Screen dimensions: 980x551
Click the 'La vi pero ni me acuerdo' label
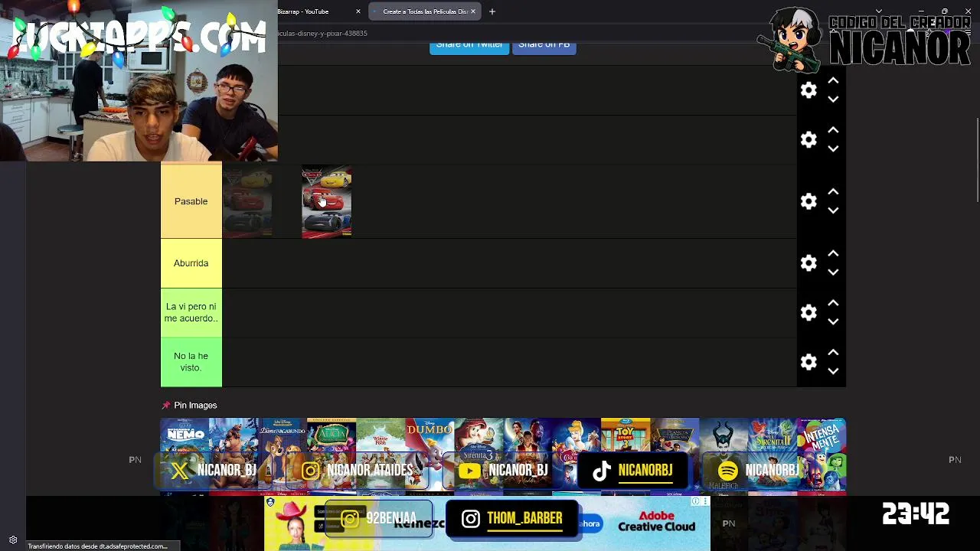tap(191, 312)
